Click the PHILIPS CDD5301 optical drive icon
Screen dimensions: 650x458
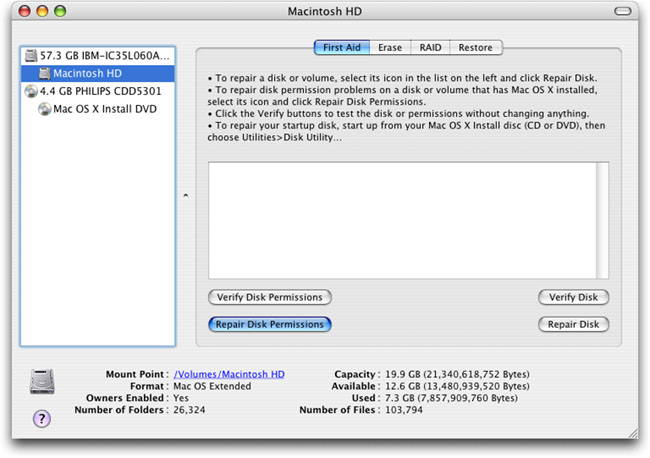pos(31,91)
